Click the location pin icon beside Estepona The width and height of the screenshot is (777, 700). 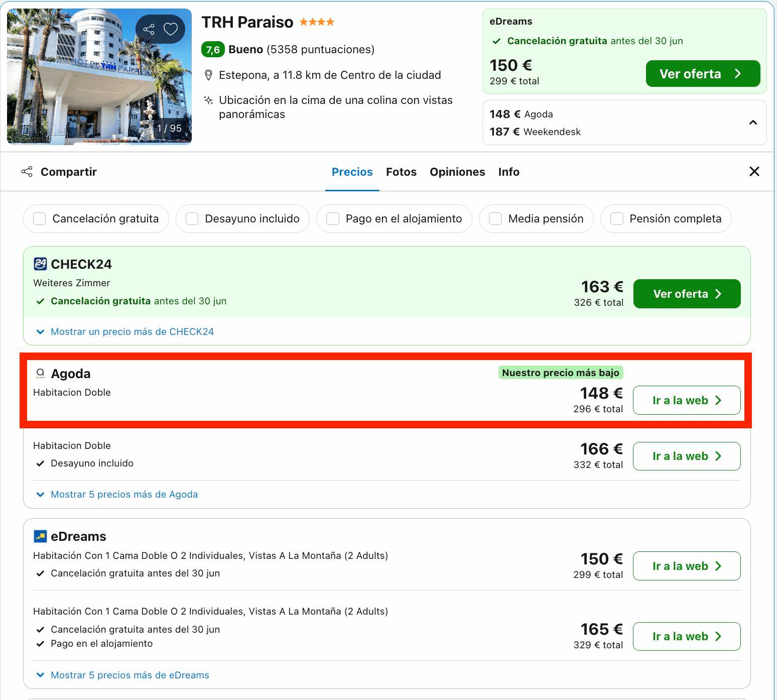208,75
